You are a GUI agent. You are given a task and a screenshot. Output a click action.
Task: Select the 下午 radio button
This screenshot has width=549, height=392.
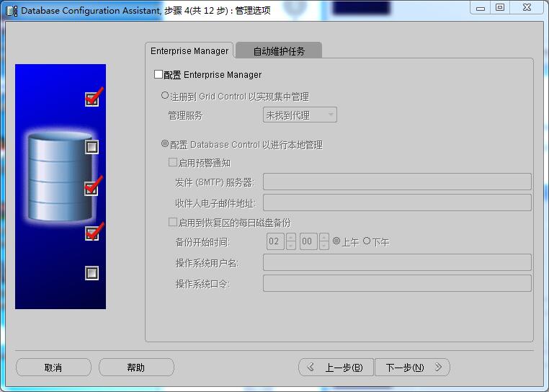367,241
